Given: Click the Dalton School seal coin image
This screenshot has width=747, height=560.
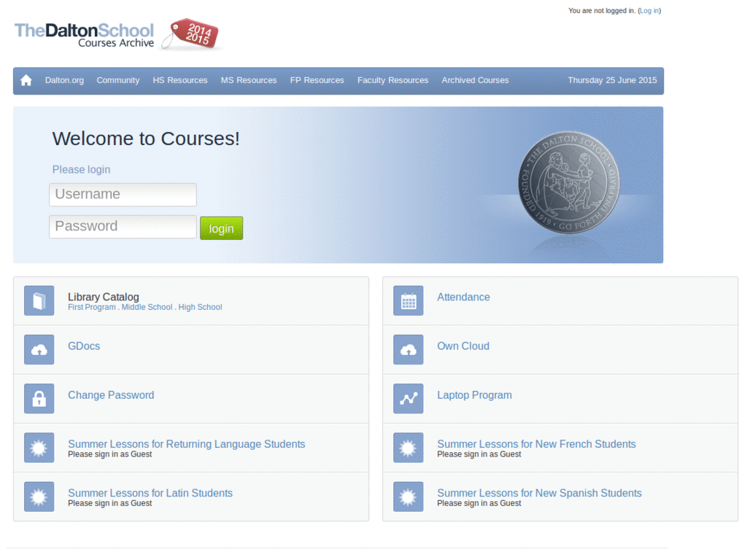Looking at the screenshot, I should (x=569, y=182).
